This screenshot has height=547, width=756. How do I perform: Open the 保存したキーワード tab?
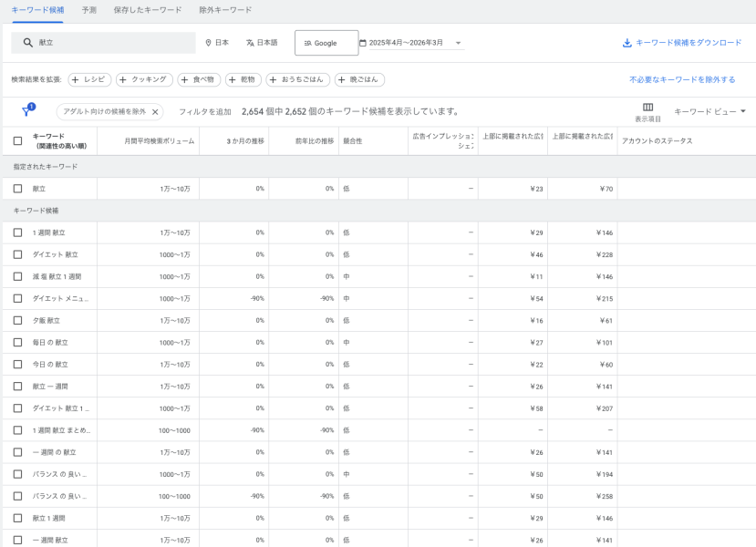pos(147,10)
